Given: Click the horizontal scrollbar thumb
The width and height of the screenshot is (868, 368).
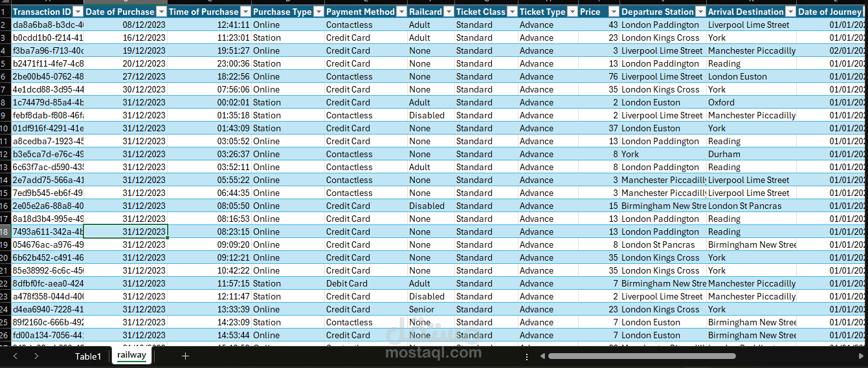Looking at the screenshot, I should pyautogui.click(x=641, y=356).
